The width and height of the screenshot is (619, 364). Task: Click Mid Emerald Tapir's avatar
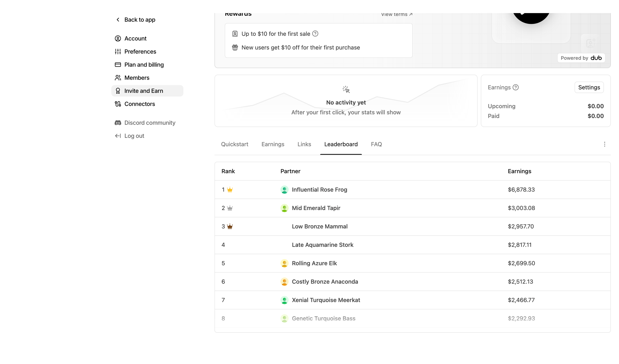click(284, 208)
